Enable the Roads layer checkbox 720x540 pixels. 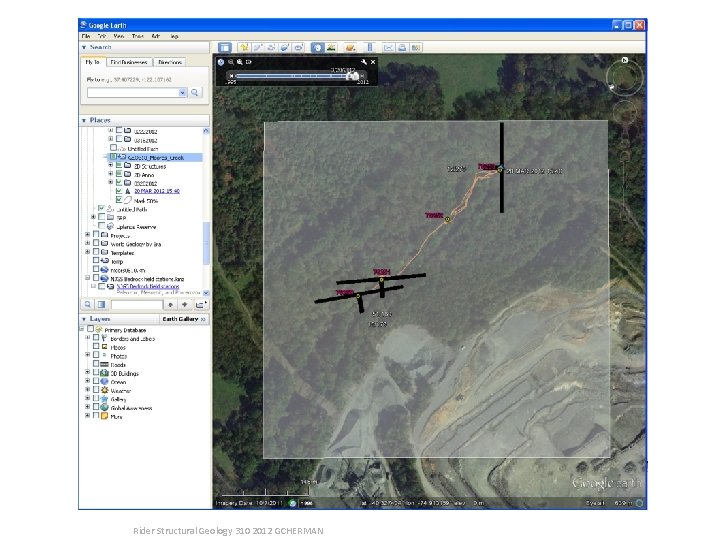click(x=96, y=364)
